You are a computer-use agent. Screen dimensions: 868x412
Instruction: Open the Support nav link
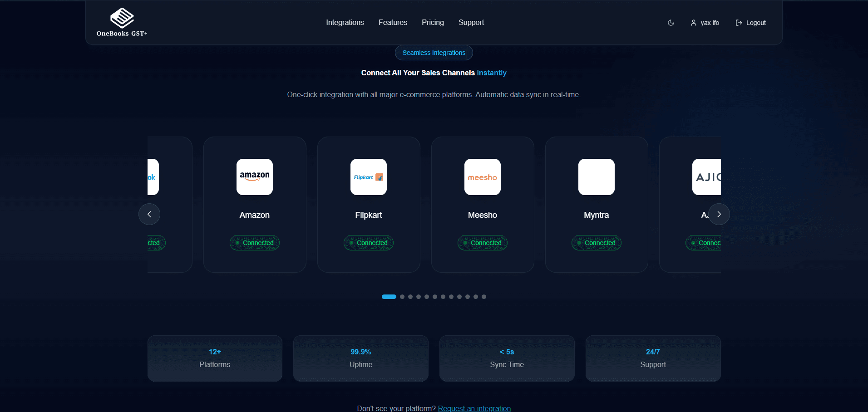[471, 23]
